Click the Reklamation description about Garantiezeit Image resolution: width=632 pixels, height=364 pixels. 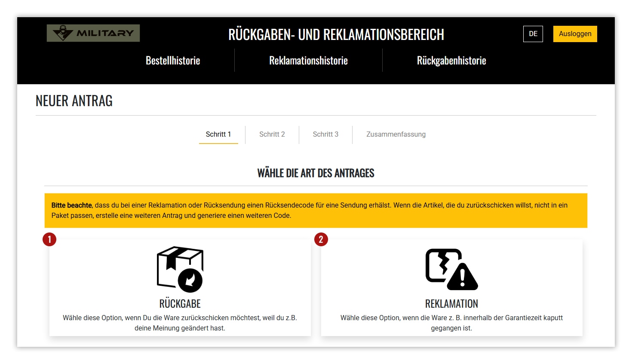point(451,323)
